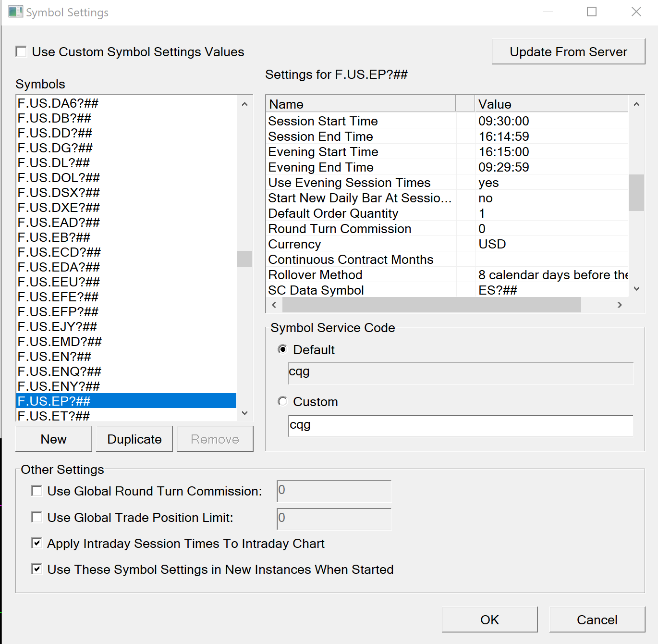Click the Value column header
Image resolution: width=658 pixels, height=644 pixels.
coord(552,104)
